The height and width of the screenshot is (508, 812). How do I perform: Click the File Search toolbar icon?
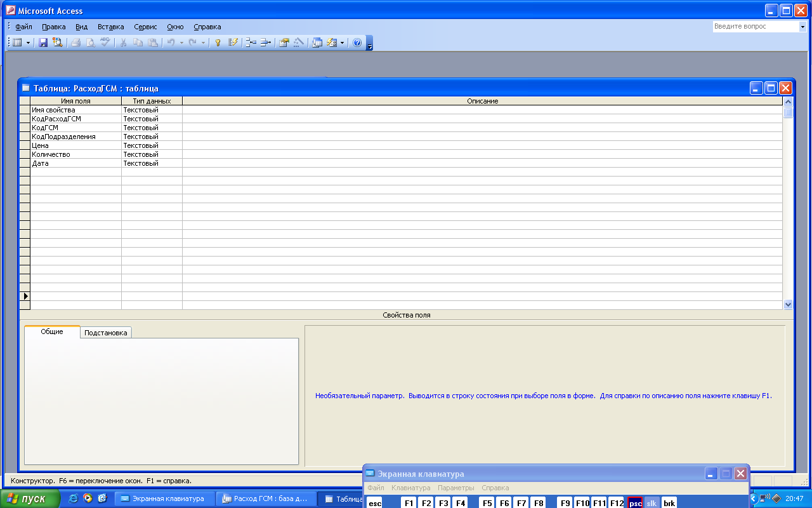point(57,43)
